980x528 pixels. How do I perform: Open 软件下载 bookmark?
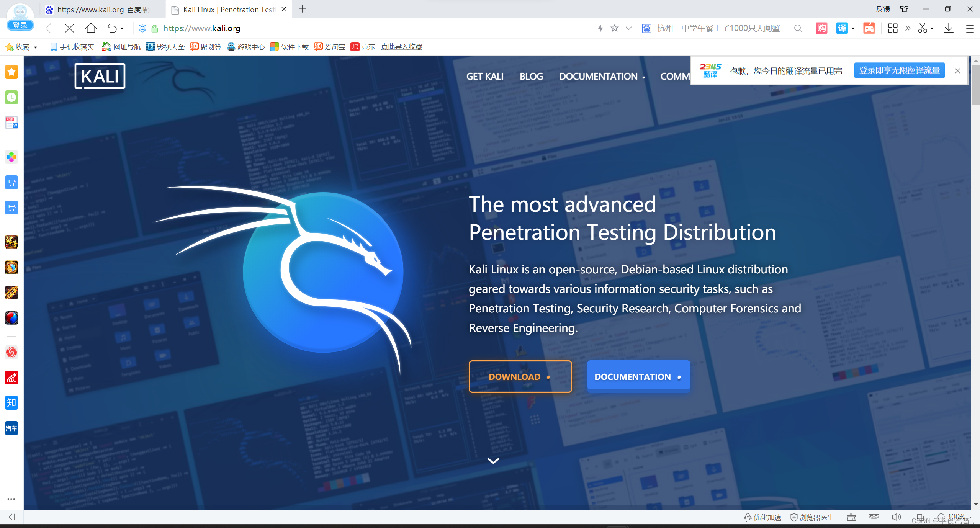(x=289, y=47)
